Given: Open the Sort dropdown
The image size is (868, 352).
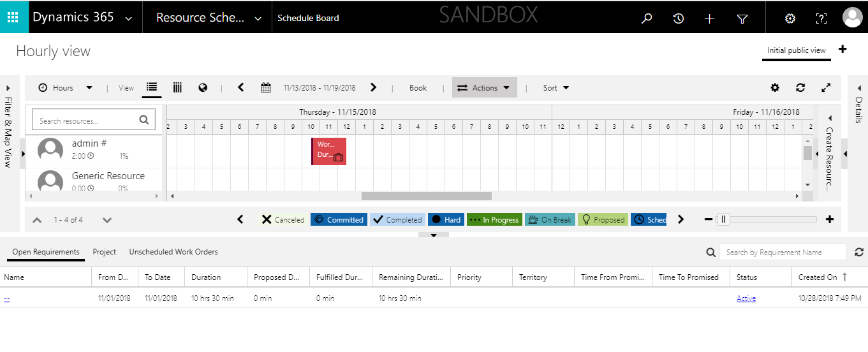Looking at the screenshot, I should coord(556,87).
